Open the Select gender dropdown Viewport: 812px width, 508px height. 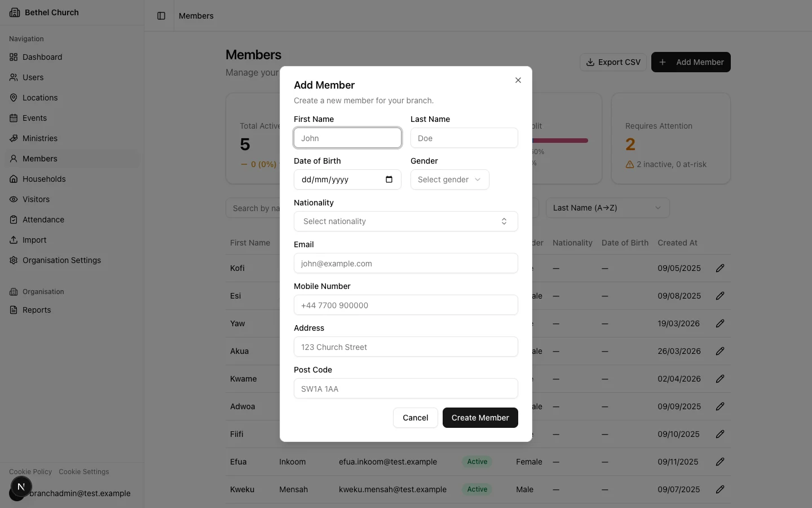tap(450, 179)
